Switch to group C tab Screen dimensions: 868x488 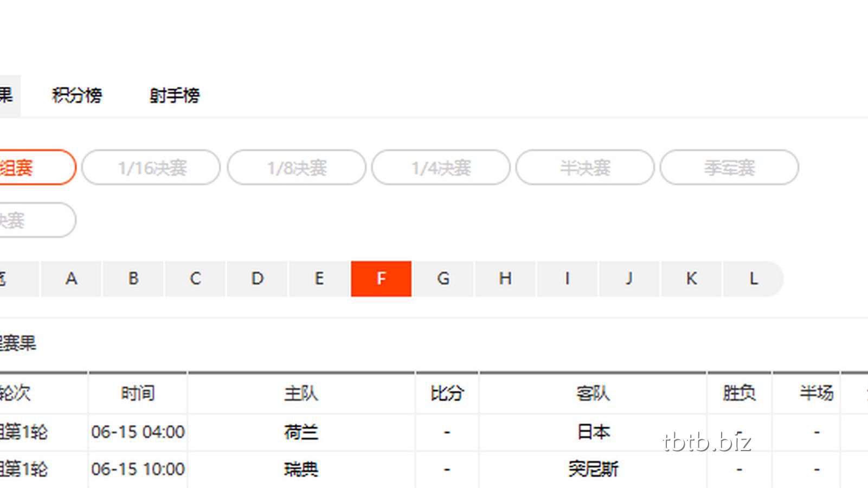(195, 279)
